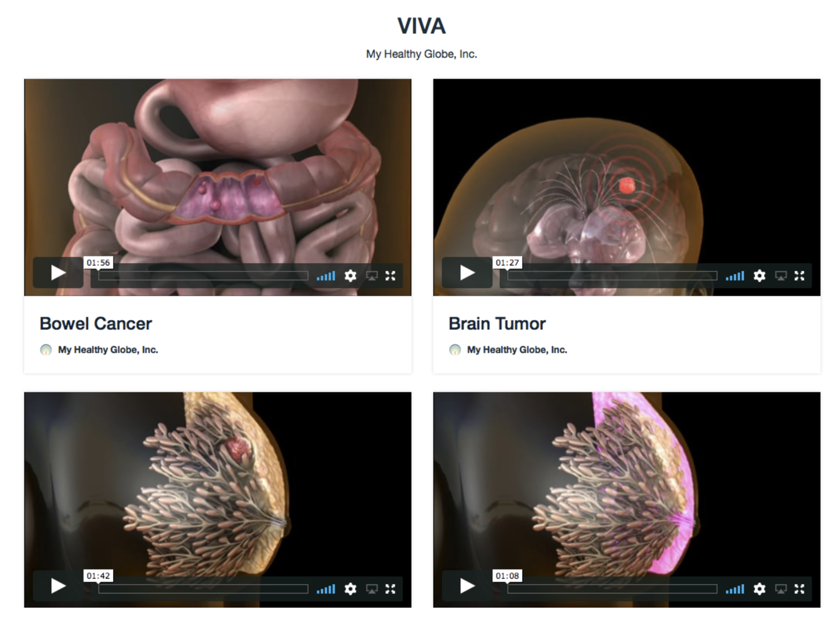Enter fullscreen on the 01:08 video

click(799, 589)
